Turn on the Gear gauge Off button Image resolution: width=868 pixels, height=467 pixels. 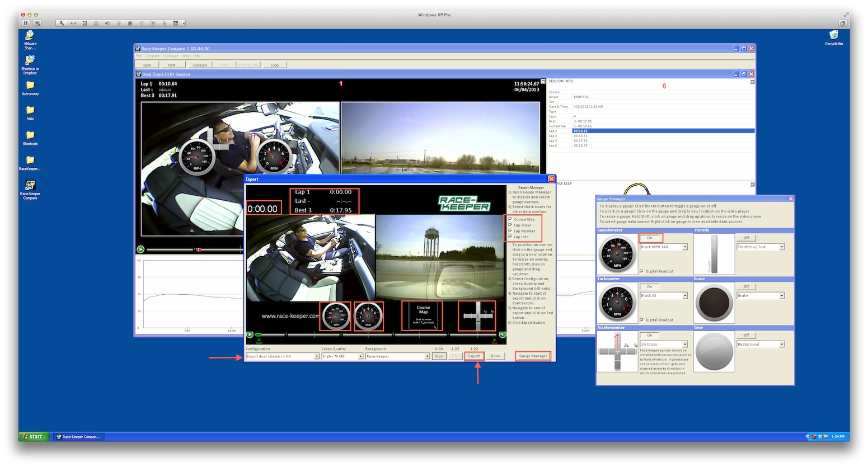click(x=747, y=335)
